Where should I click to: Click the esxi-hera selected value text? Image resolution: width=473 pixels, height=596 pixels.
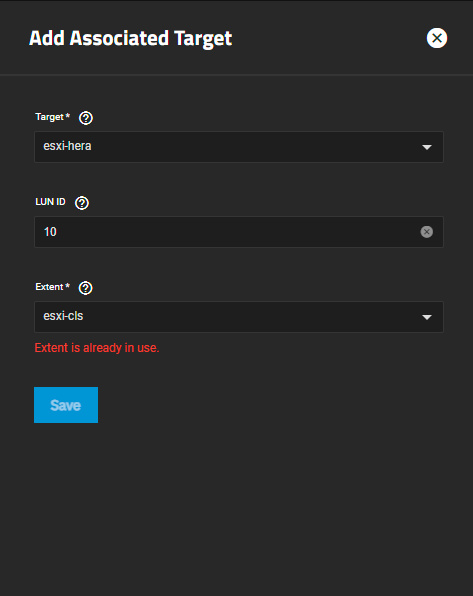[x=67, y=146]
